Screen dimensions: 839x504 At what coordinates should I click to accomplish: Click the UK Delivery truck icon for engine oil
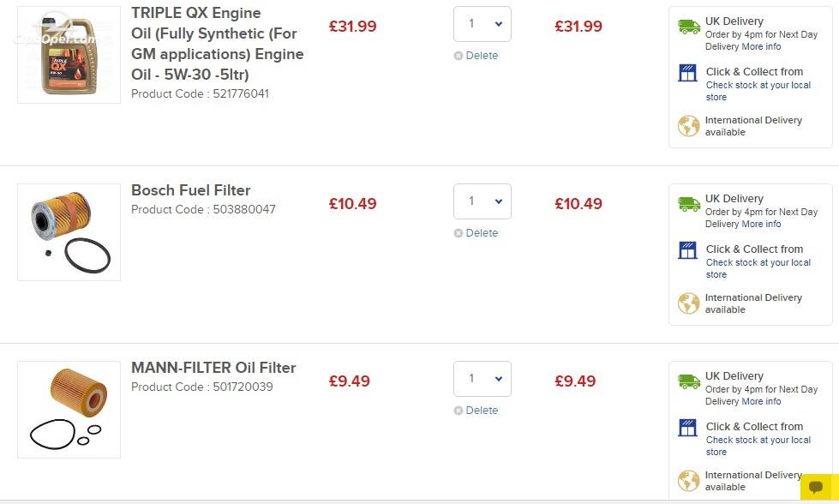point(689,27)
